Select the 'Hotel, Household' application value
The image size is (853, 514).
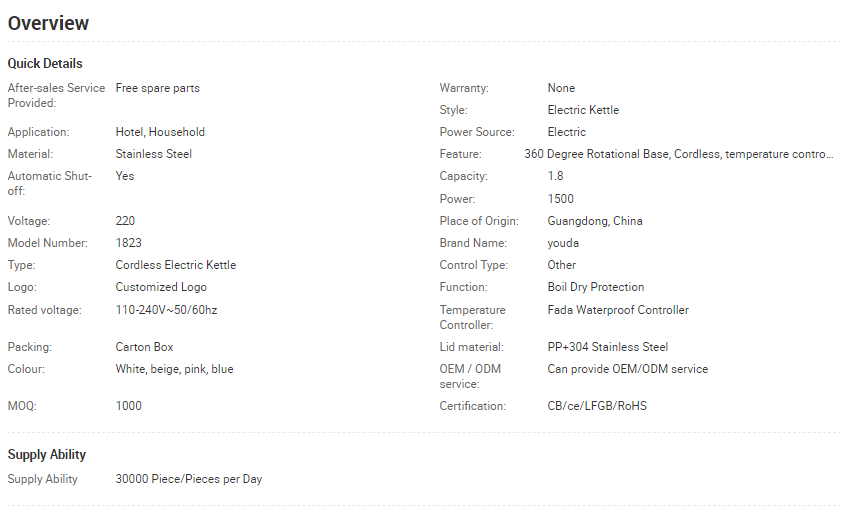[160, 132]
